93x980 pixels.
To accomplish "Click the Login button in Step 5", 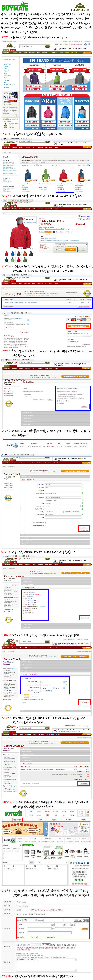I will coord(50,400).
